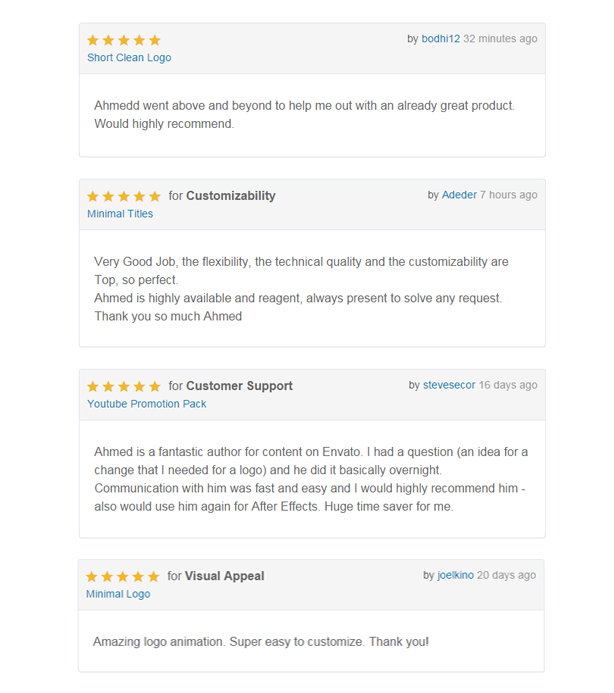Viewport: 614px width, 693px height.
Task: Open the Short Clean Logo item link
Action: [129, 58]
